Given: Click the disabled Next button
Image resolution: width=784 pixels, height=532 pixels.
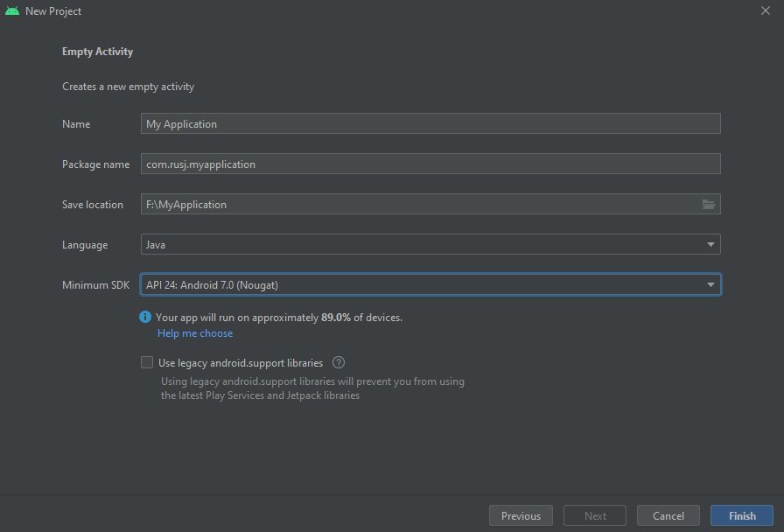Looking at the screenshot, I should (595, 516).
